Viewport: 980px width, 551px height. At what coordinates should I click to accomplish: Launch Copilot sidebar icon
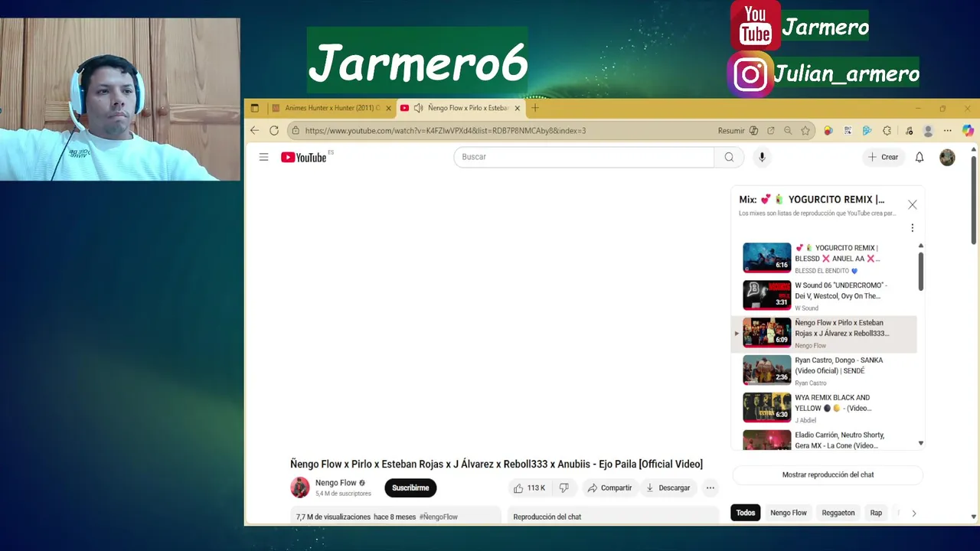968,131
